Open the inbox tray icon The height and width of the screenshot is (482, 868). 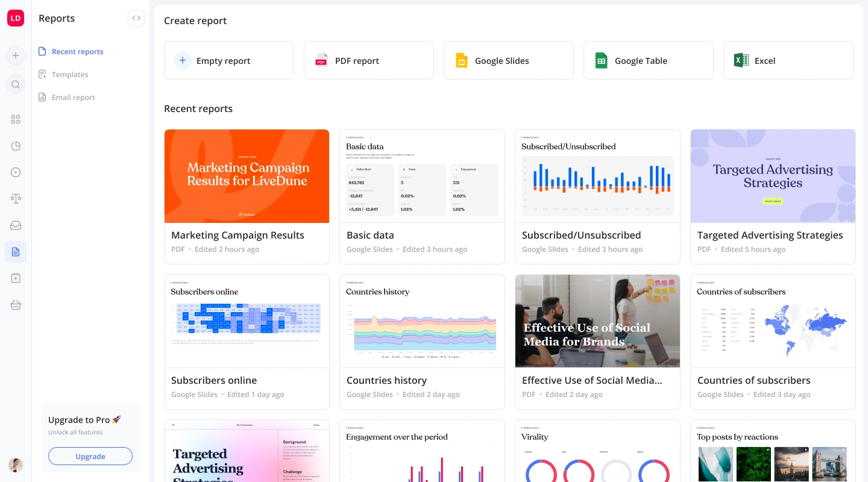tap(16, 225)
